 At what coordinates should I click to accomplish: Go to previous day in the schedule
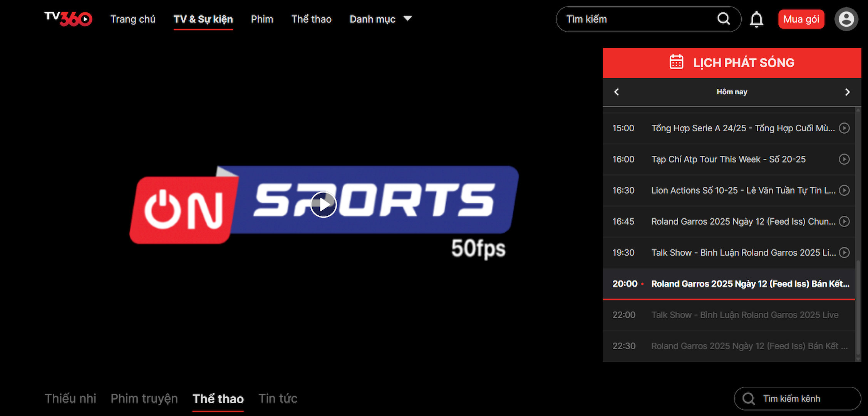pos(617,92)
